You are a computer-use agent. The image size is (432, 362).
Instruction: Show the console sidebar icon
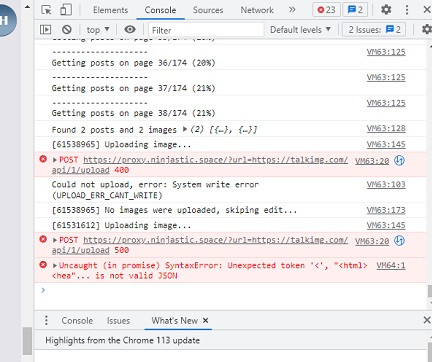pos(46,30)
